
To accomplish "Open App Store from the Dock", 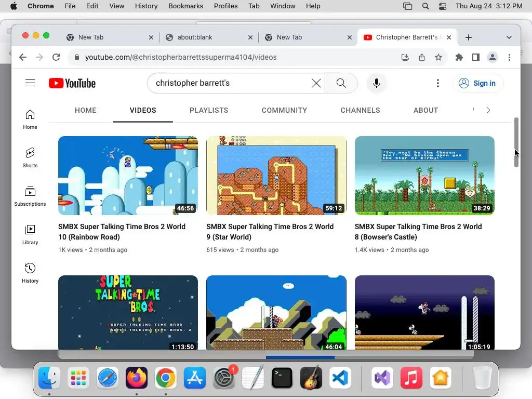I will click(195, 378).
